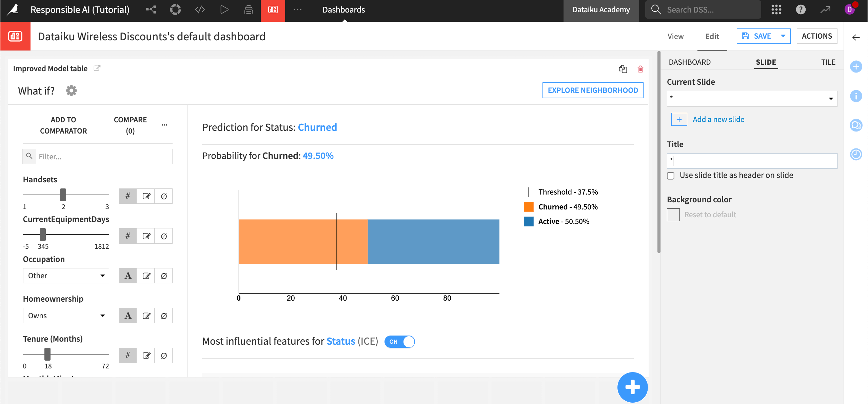The width and height of the screenshot is (868, 404).
Task: Duplicate the tile using the copy icon
Action: pos(623,69)
